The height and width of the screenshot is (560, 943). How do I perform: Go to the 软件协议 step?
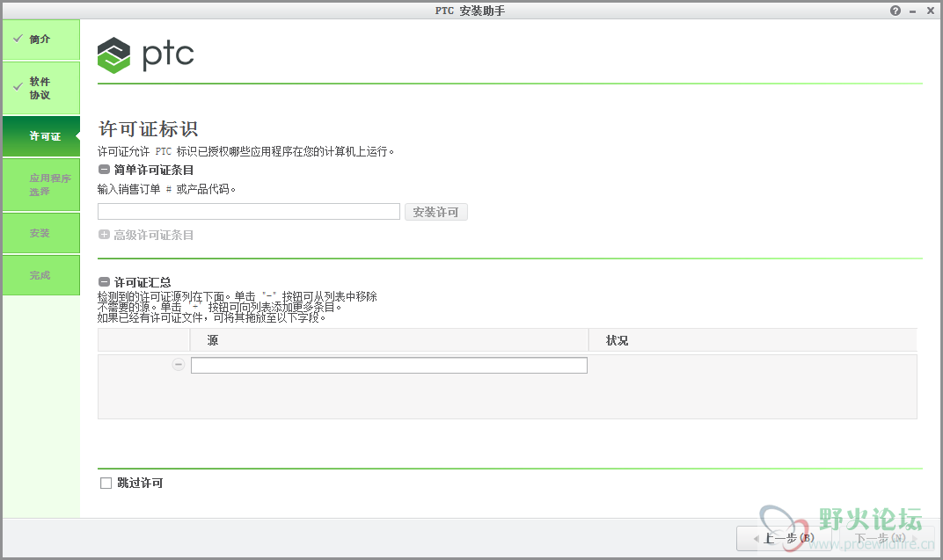pyautogui.click(x=40, y=88)
